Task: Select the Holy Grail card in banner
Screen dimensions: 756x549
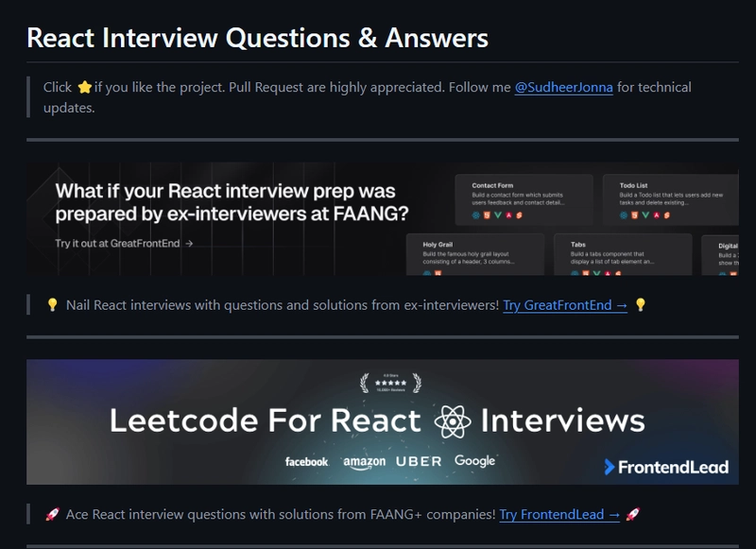Action: click(475, 254)
